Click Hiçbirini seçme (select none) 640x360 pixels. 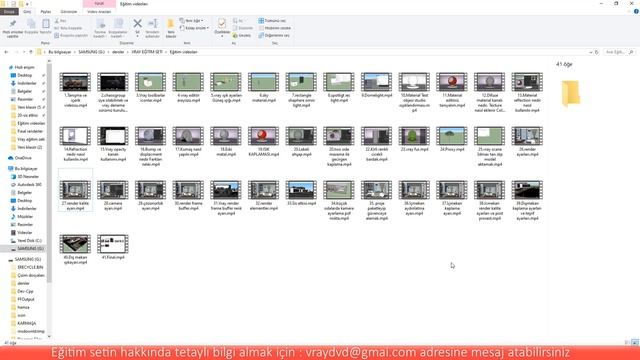click(x=275, y=28)
